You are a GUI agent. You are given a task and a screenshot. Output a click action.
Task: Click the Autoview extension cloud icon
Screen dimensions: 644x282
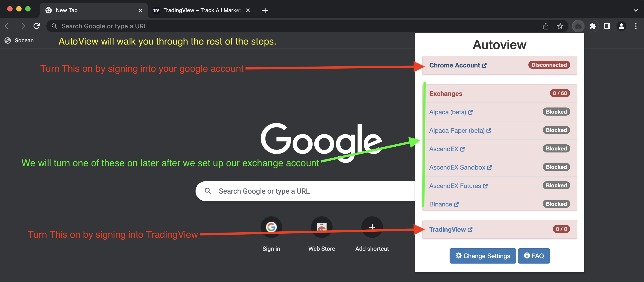pyautogui.click(x=578, y=26)
